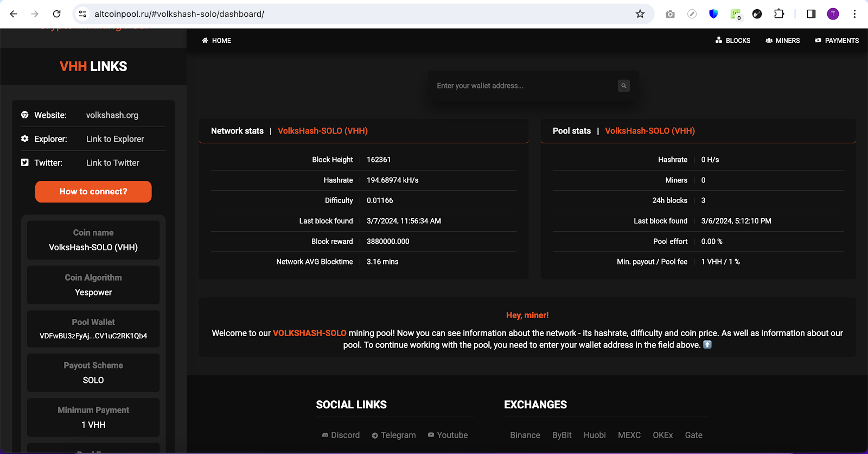This screenshot has width=868, height=454.
Task: Click the MINERS people icon
Action: (769, 41)
